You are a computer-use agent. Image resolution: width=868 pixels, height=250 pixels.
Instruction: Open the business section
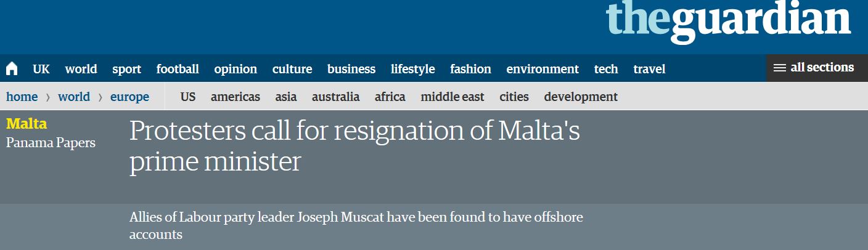351,69
